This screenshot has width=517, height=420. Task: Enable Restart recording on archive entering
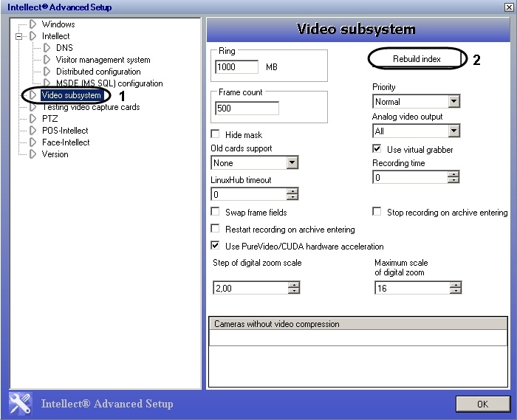tap(215, 229)
